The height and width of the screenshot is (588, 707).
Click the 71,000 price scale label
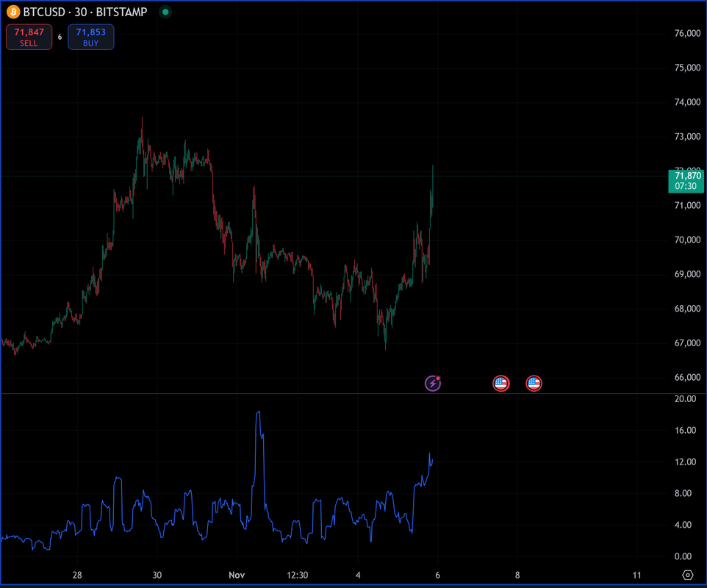[x=687, y=206]
